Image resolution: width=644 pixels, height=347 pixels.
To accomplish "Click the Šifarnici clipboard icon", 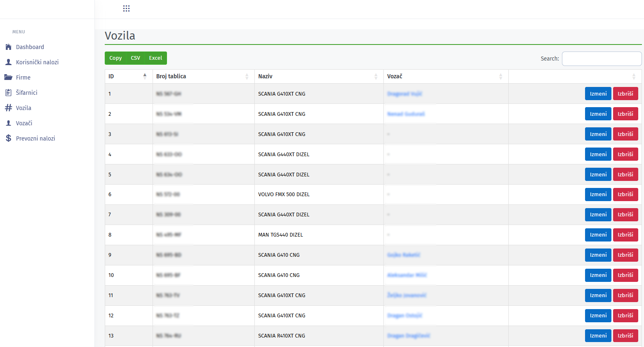I will tap(8, 93).
